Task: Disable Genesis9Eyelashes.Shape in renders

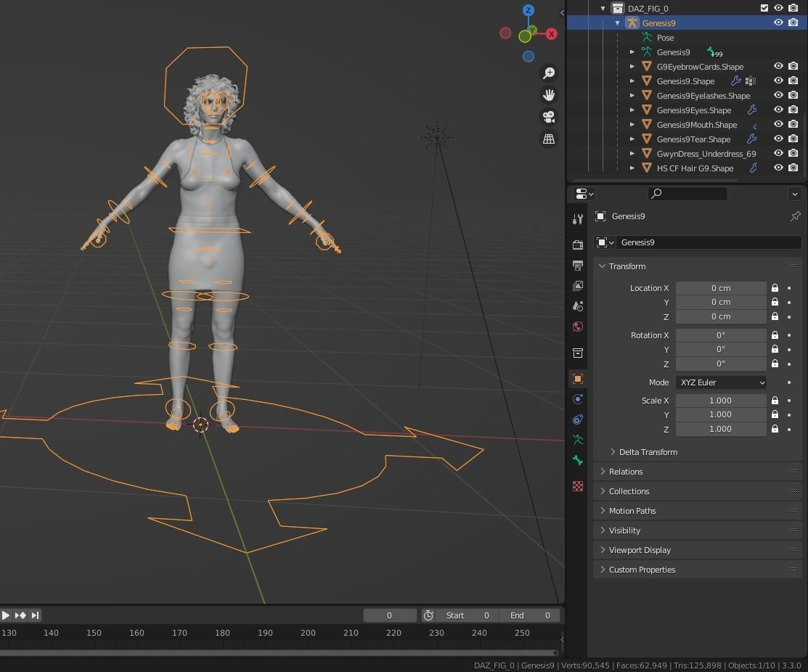Action: coord(793,95)
